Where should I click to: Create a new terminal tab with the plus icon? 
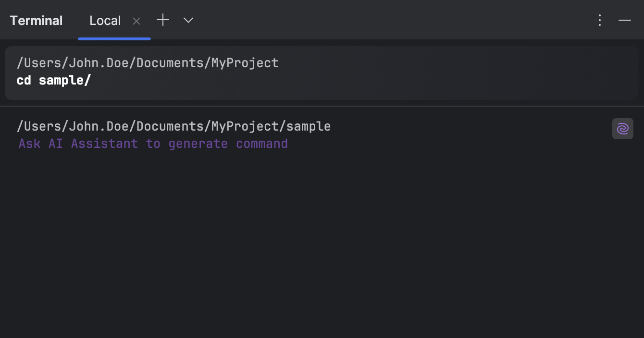point(163,20)
